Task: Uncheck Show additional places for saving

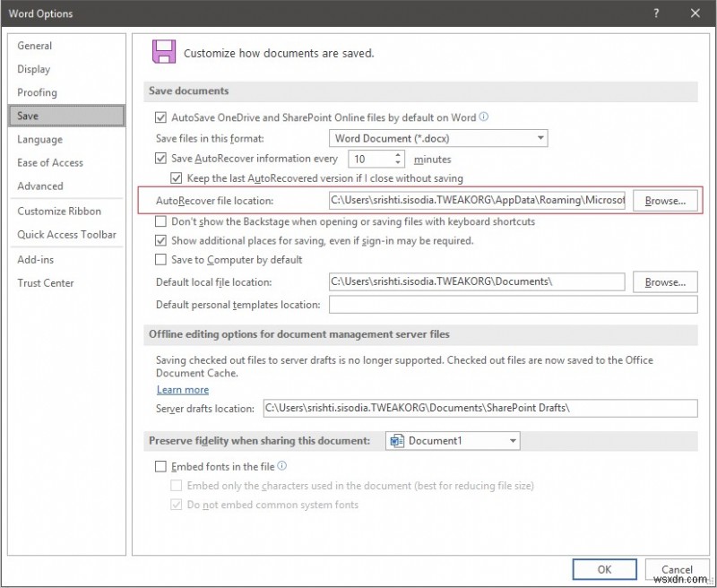Action: pos(161,240)
